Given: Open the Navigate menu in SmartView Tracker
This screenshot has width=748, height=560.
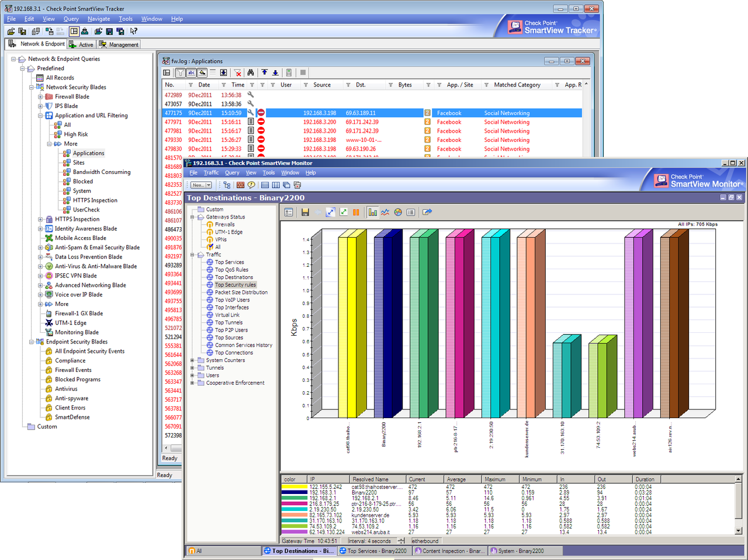Looking at the screenshot, I should coord(99,19).
